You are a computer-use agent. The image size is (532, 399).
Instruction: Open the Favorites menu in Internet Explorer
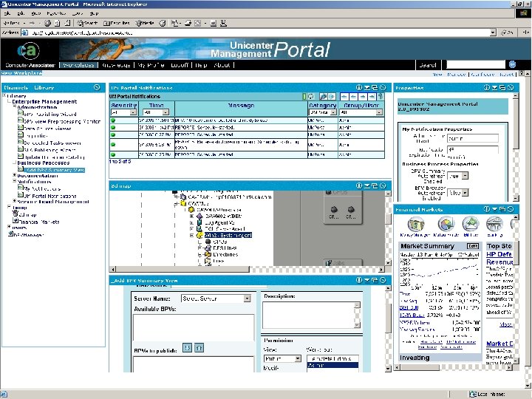point(56,13)
